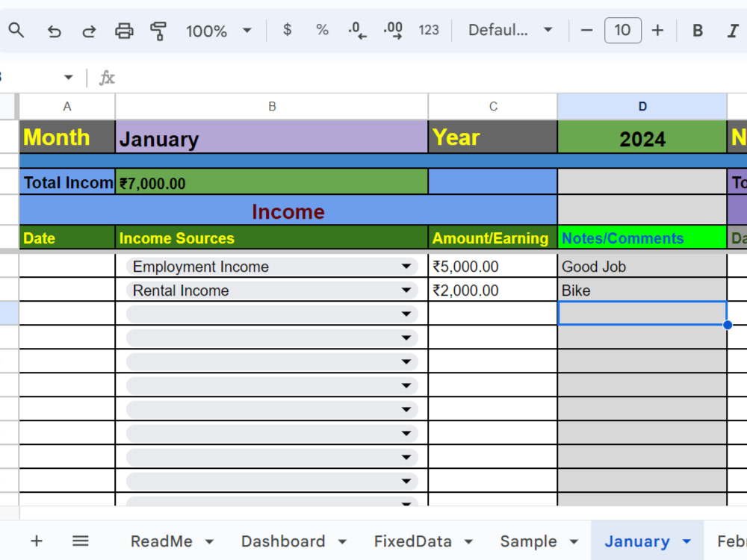Add a new sheet
Viewport: 747px width, 560px height.
pos(36,541)
